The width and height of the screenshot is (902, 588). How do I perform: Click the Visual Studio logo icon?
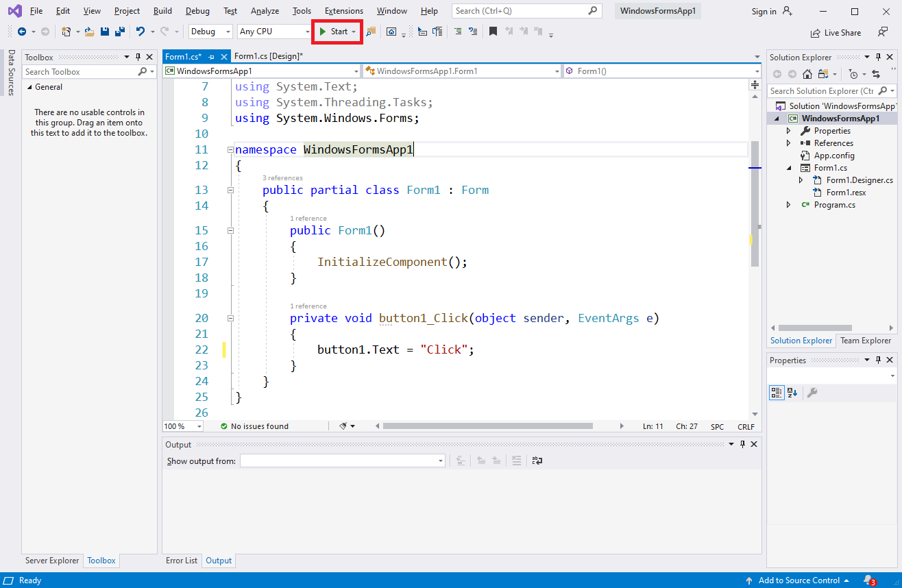(x=14, y=11)
